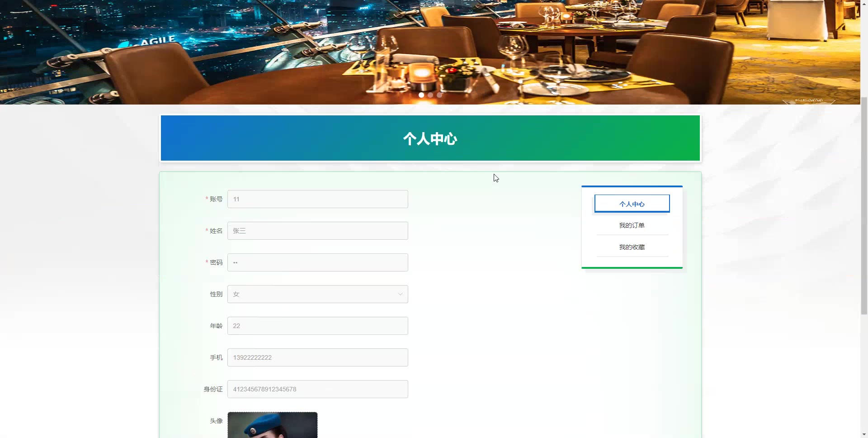Open 我的订单 in the side menu
Image resolution: width=868 pixels, height=438 pixels.
632,225
